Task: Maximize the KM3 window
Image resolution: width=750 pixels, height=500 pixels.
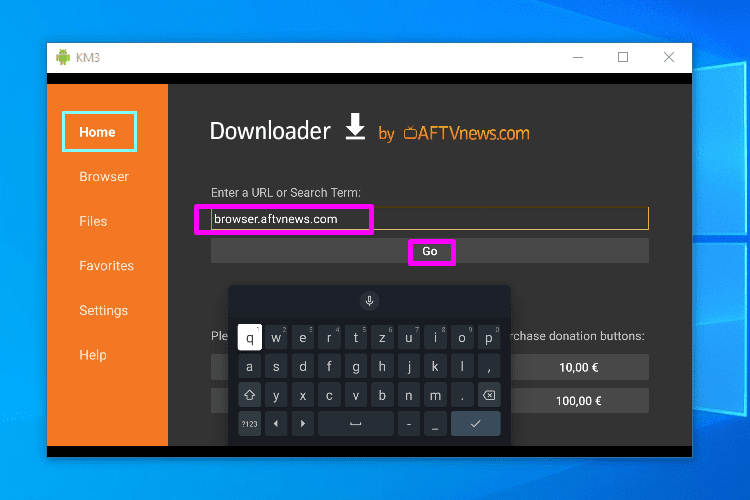Action: pos(623,57)
